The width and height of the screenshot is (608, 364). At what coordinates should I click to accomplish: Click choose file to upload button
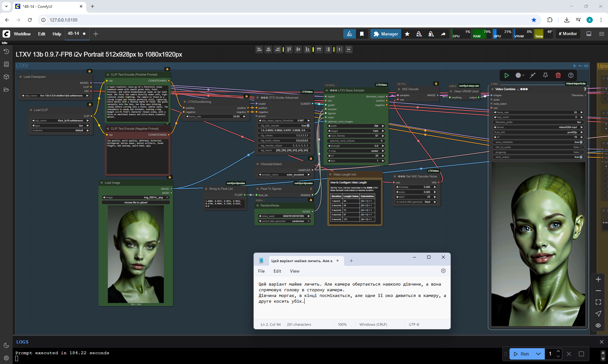coord(136,202)
